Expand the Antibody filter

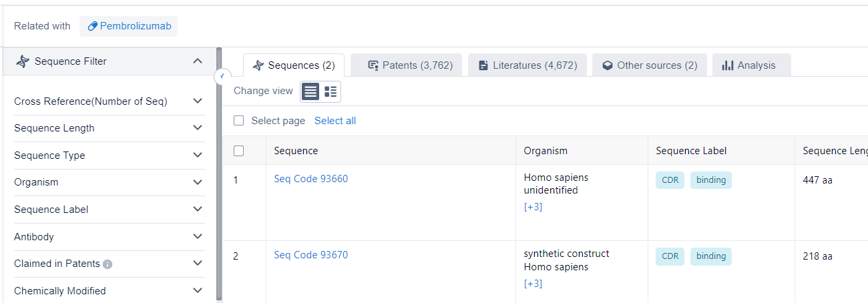click(197, 237)
